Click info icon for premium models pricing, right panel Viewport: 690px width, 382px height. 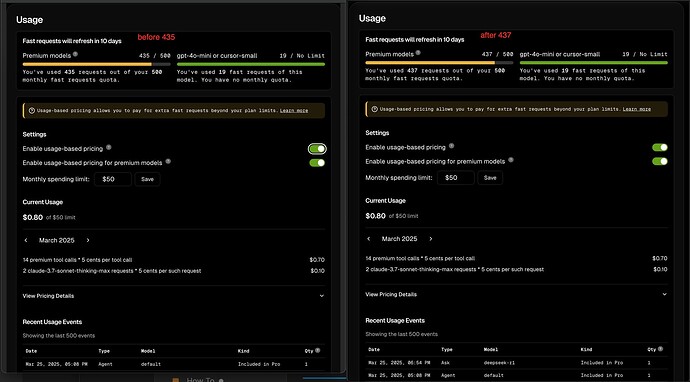511,160
